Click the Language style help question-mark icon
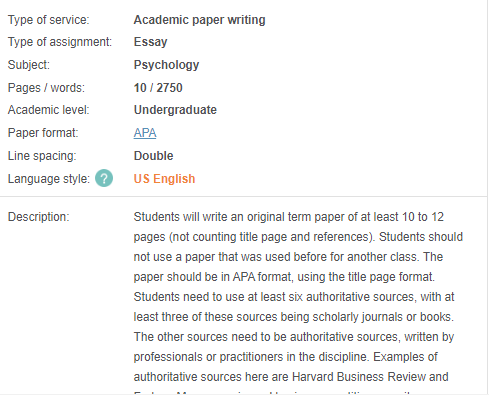Screen dimensions: 489x395 click(104, 178)
